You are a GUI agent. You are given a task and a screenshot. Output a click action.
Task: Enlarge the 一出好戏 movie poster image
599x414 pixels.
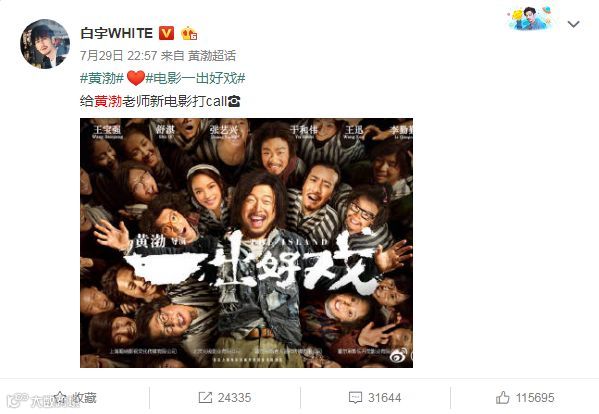(x=246, y=243)
